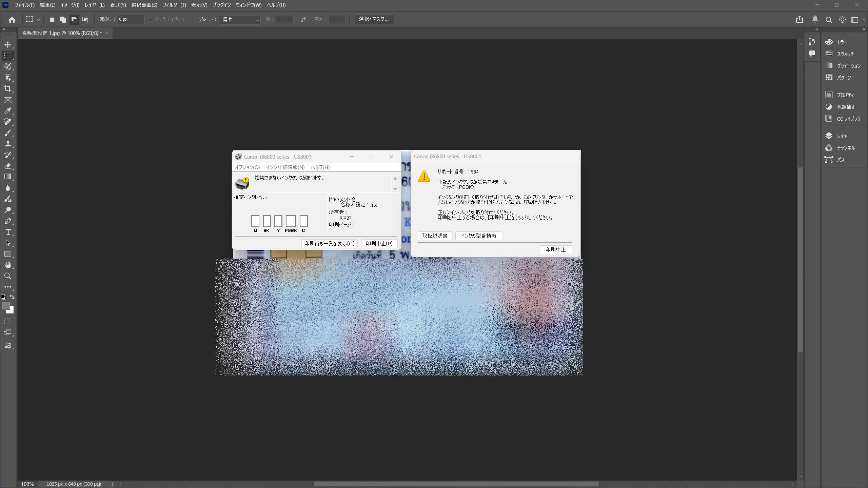Image resolution: width=868 pixels, height=488 pixels.
Task: Toggle the アンチエイリアス checkbox
Action: (151, 19)
